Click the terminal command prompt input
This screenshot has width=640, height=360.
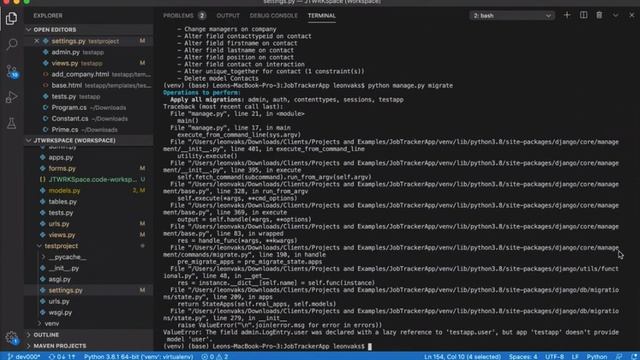click(x=370, y=346)
